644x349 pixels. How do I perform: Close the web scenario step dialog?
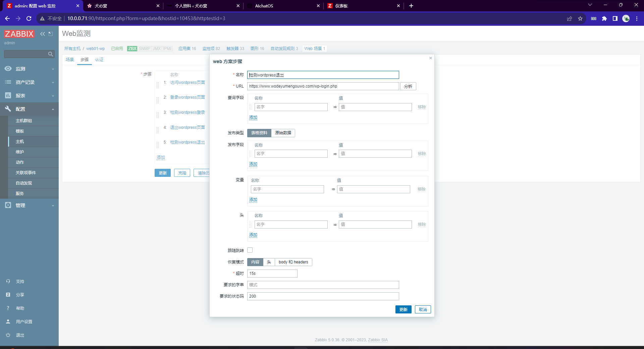point(431,58)
